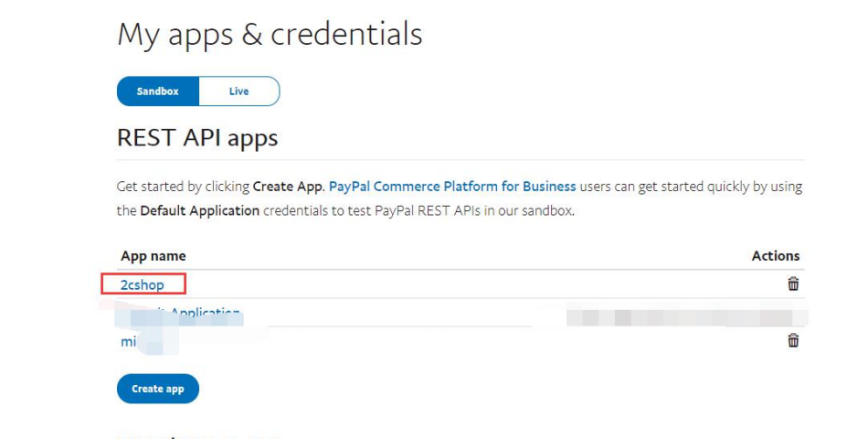868x439 pixels.
Task: Click bold Create App text in description
Action: pos(287,187)
